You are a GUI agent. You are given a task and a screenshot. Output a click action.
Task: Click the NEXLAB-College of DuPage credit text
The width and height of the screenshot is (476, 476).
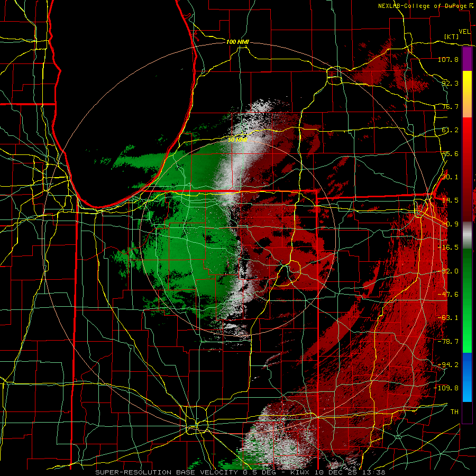[422, 6]
